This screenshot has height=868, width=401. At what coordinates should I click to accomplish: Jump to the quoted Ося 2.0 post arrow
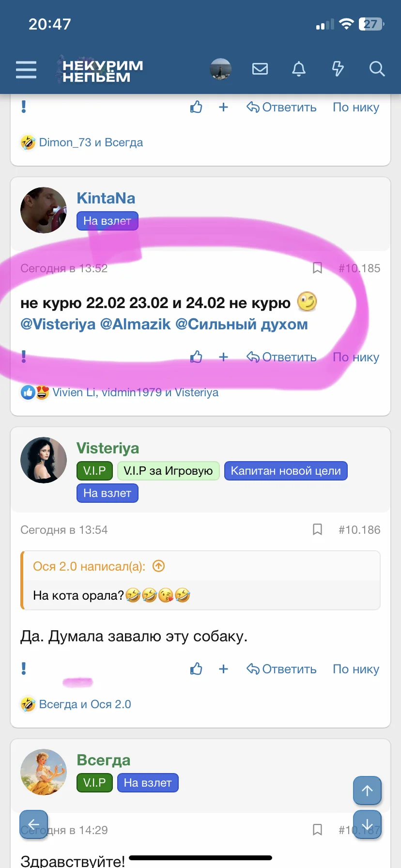tap(158, 566)
